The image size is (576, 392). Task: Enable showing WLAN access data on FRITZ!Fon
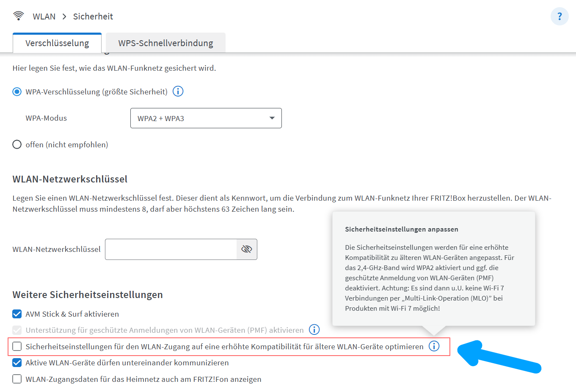17,379
